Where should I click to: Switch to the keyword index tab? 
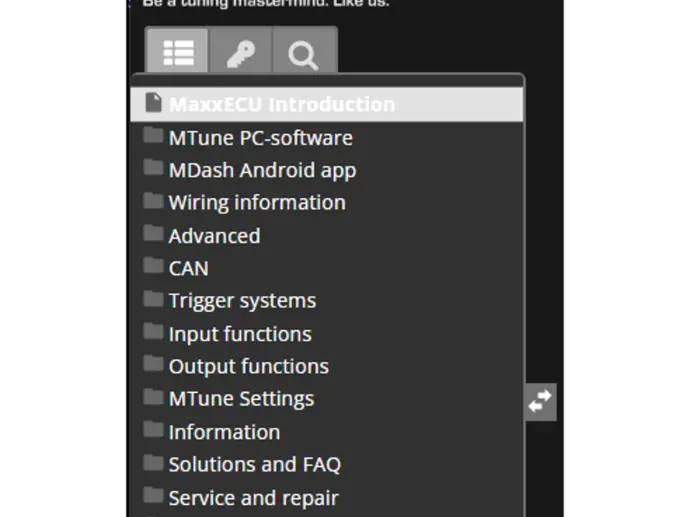tap(241, 50)
